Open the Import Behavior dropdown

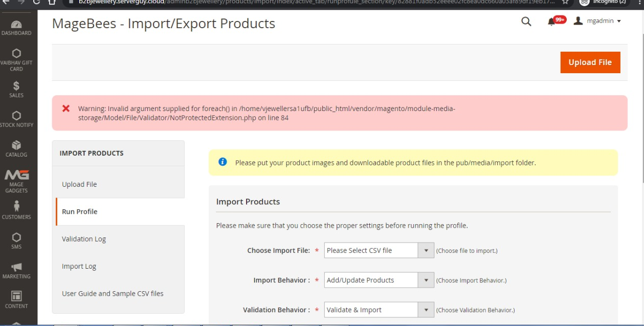point(379,280)
